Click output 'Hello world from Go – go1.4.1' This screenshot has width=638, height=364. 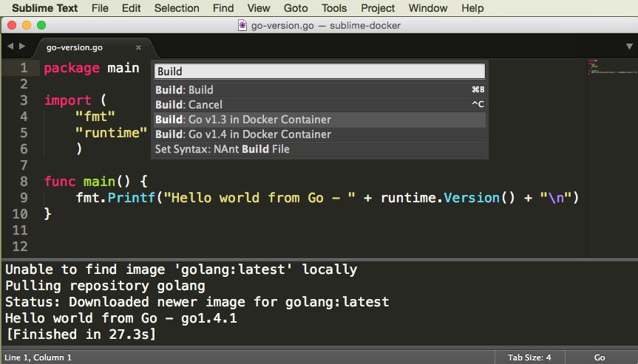(x=121, y=318)
